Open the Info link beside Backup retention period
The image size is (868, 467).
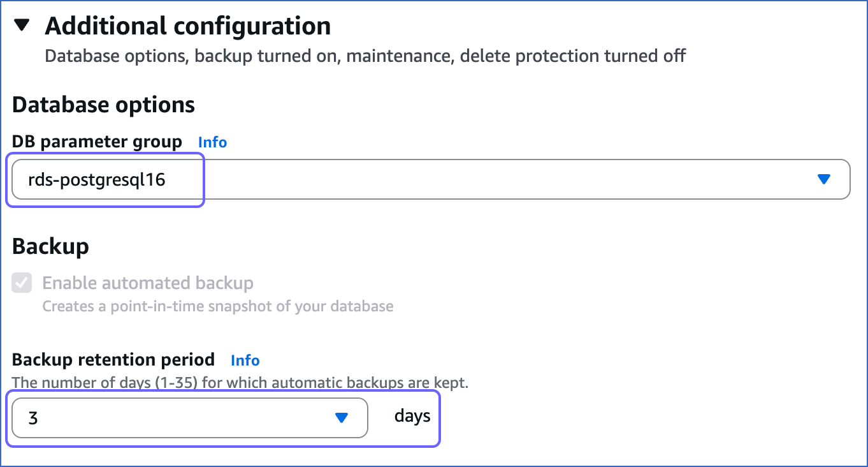click(x=245, y=360)
